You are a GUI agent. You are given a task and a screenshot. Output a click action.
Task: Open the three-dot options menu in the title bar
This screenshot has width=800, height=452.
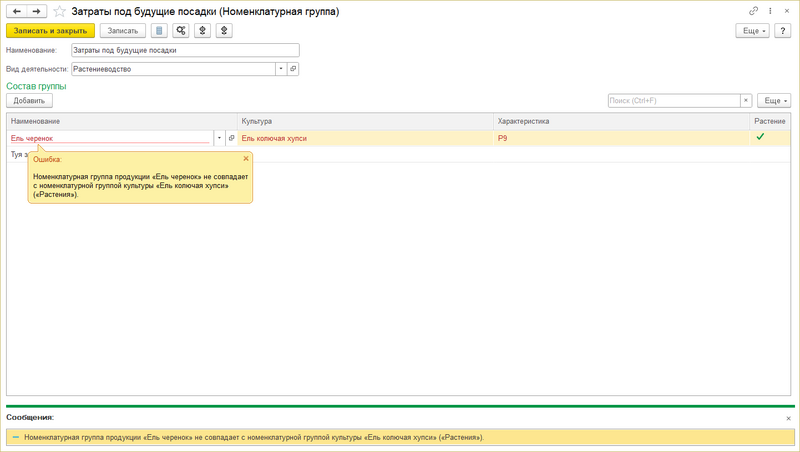click(x=770, y=11)
